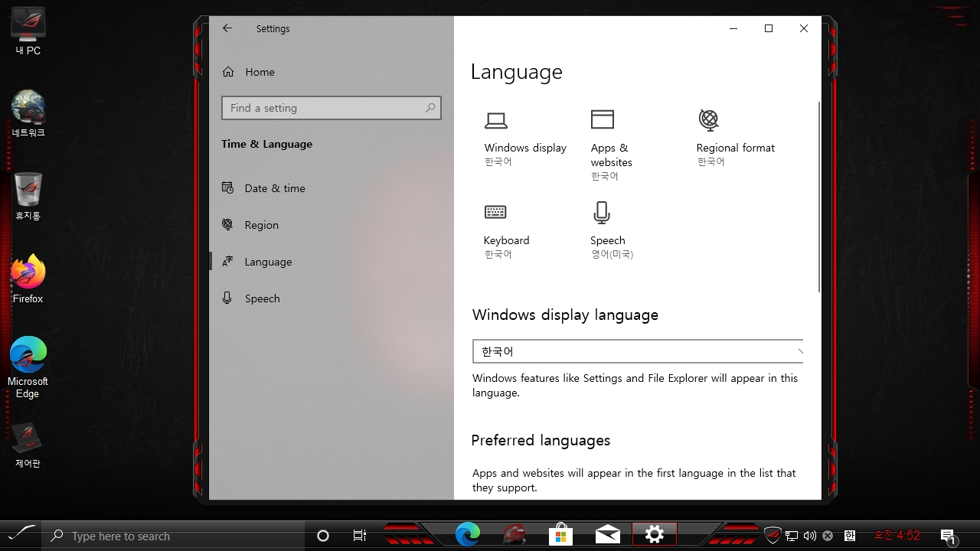
Task: Open the Keyboard language tile
Action: click(506, 232)
